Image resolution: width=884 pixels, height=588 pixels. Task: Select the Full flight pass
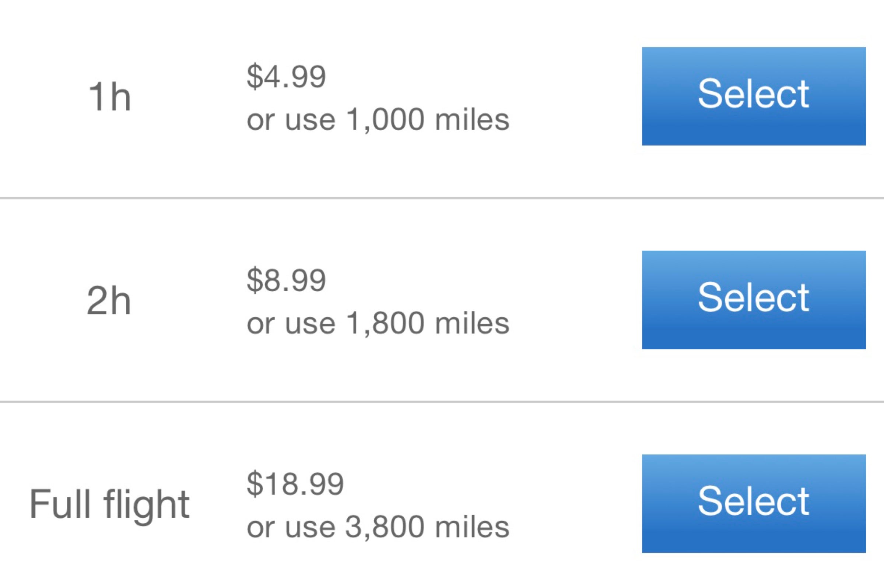tap(754, 503)
